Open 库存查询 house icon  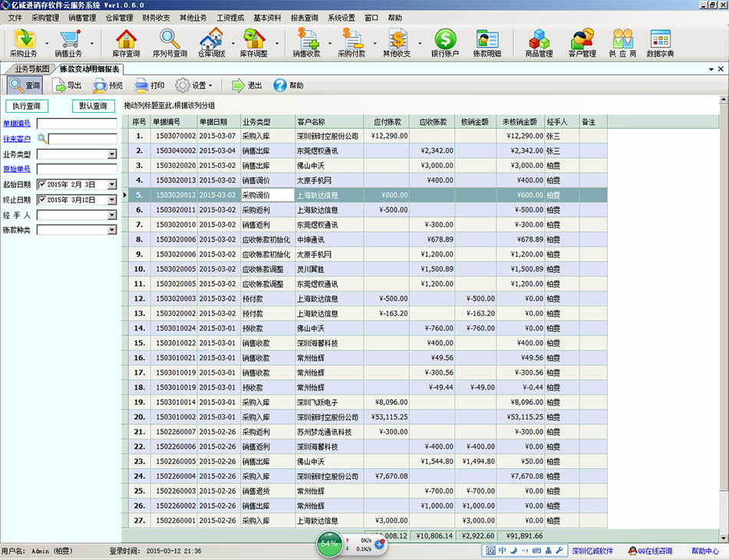(126, 43)
